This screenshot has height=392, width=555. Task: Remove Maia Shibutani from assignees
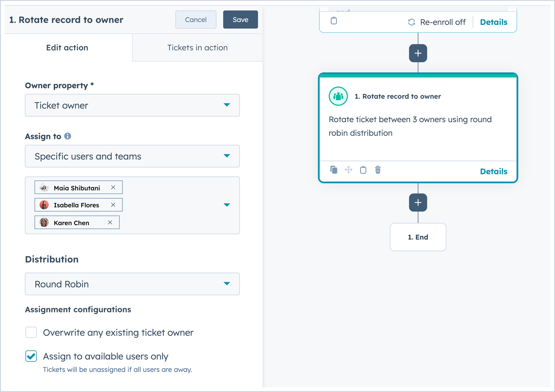click(113, 187)
